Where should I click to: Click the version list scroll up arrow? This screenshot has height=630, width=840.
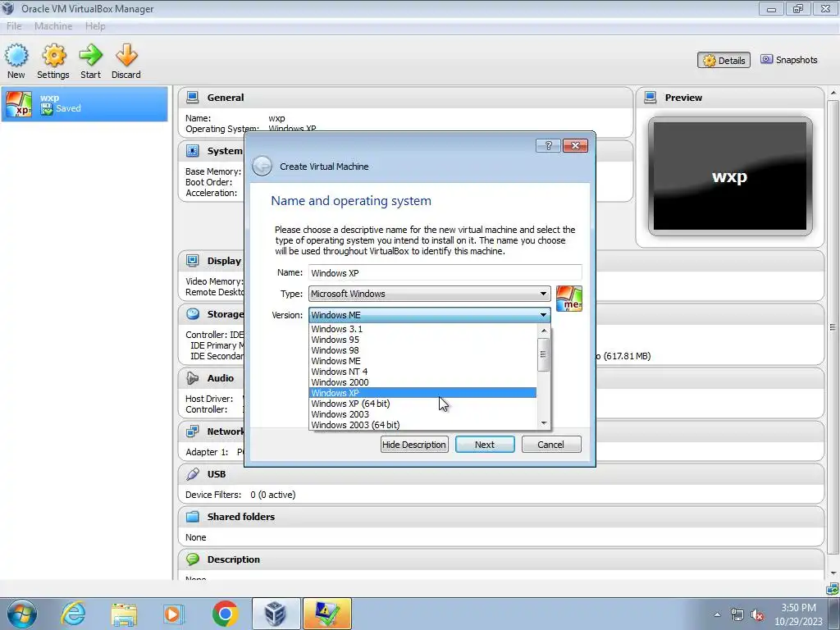pyautogui.click(x=544, y=331)
